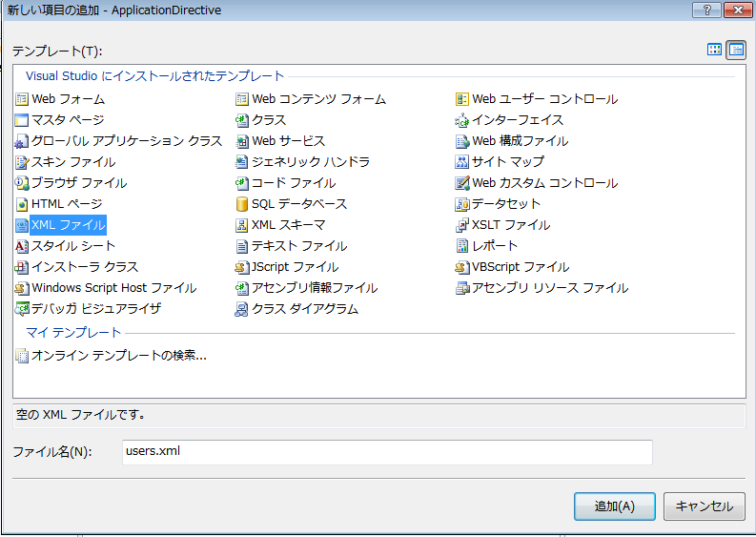Select the Windows Script Host ファイル icon
The width and height of the screenshot is (756, 537).
click(22, 288)
